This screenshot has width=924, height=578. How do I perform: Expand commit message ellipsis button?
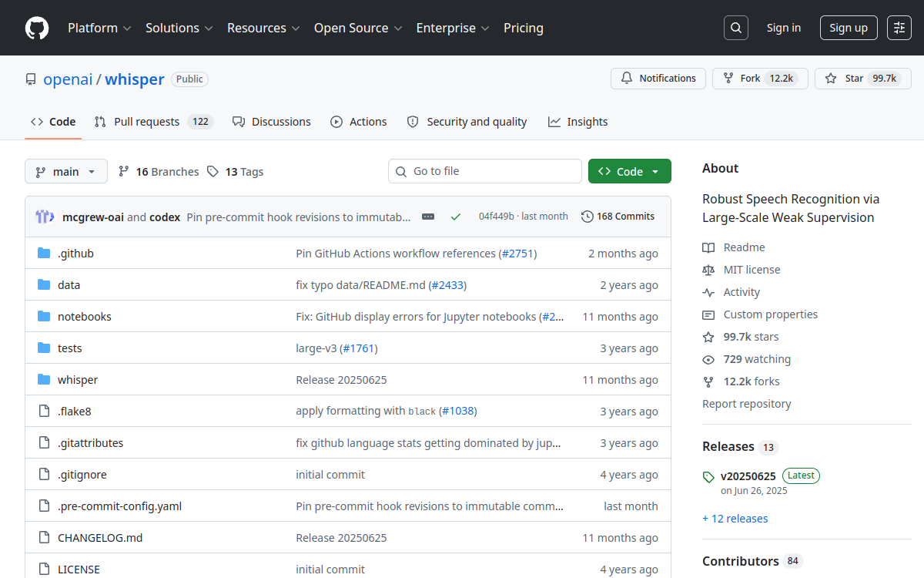(x=428, y=217)
